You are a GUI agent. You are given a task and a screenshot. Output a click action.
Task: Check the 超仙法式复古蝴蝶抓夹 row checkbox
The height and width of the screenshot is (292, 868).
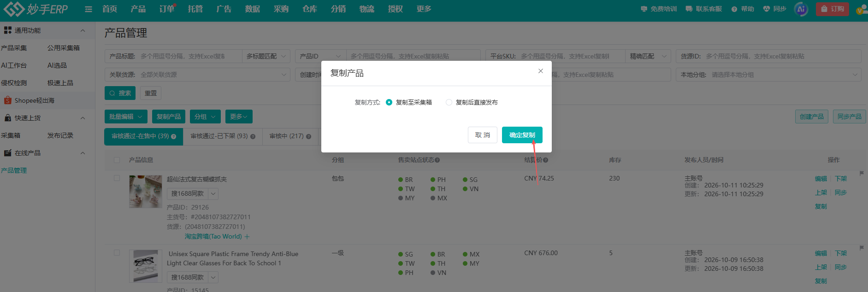click(x=117, y=178)
